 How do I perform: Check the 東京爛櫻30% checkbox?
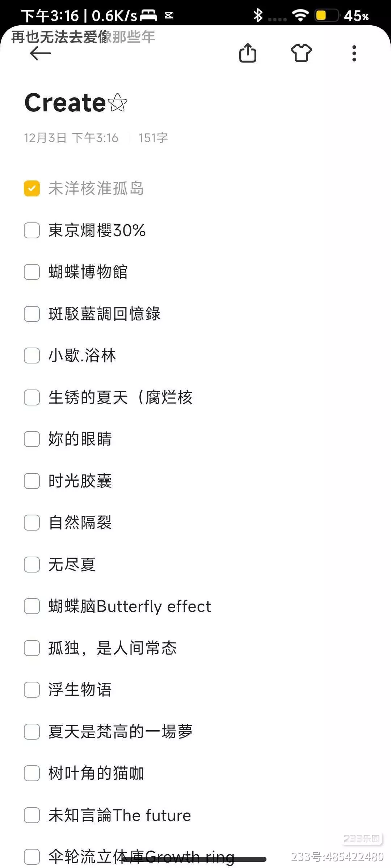[32, 230]
